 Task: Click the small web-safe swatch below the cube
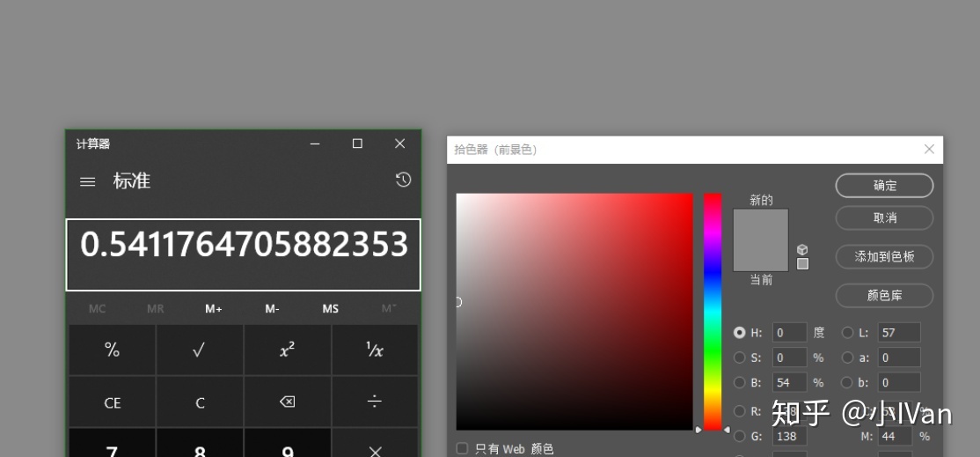(802, 264)
